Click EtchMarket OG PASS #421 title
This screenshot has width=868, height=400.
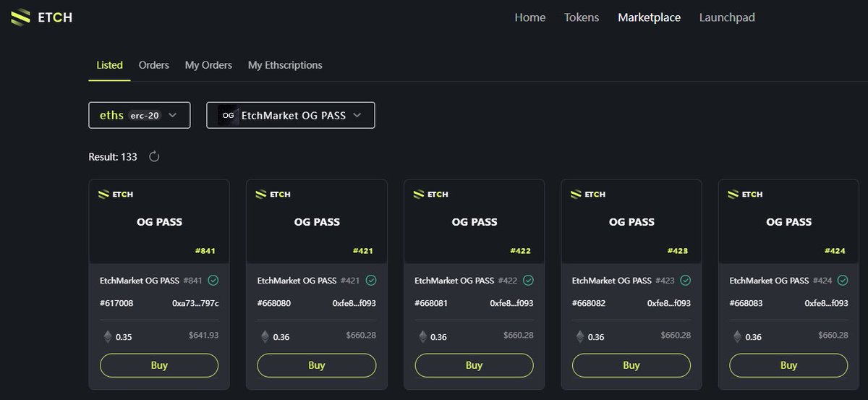[x=309, y=280]
